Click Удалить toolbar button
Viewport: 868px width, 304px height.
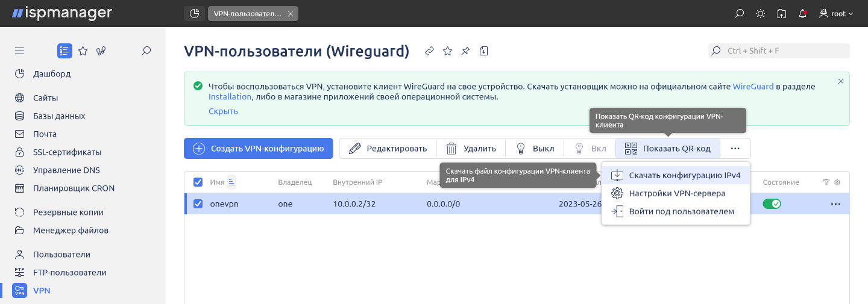pos(471,148)
